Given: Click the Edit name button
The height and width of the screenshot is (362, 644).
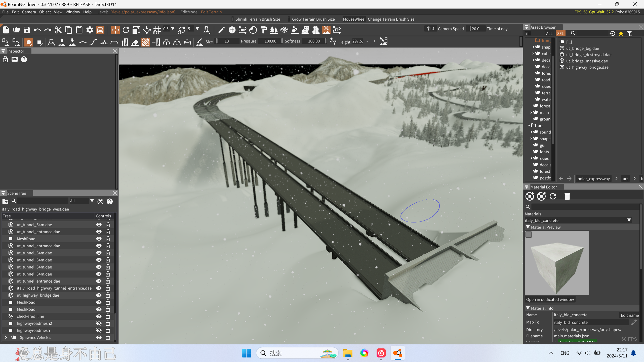Looking at the screenshot, I should pyautogui.click(x=629, y=315).
